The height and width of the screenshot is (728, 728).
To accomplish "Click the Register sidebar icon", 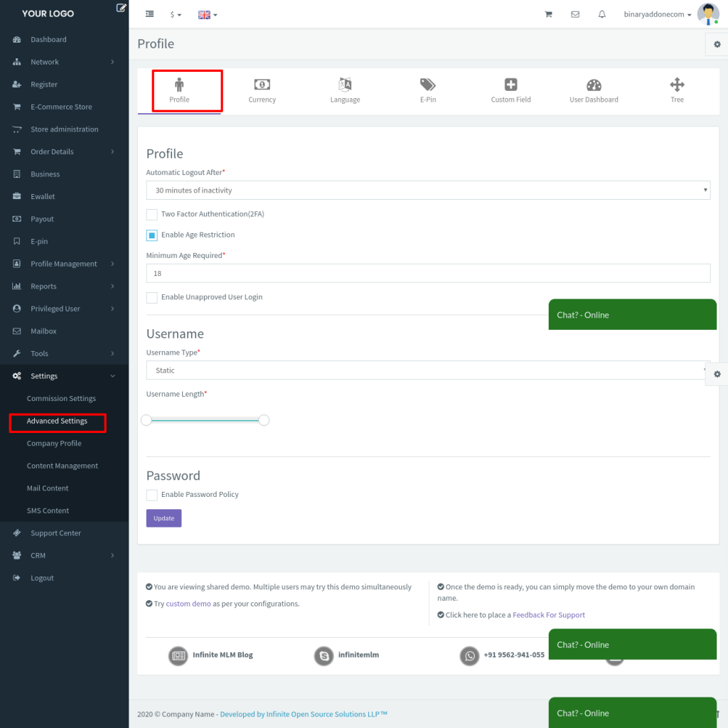I will 17,85.
